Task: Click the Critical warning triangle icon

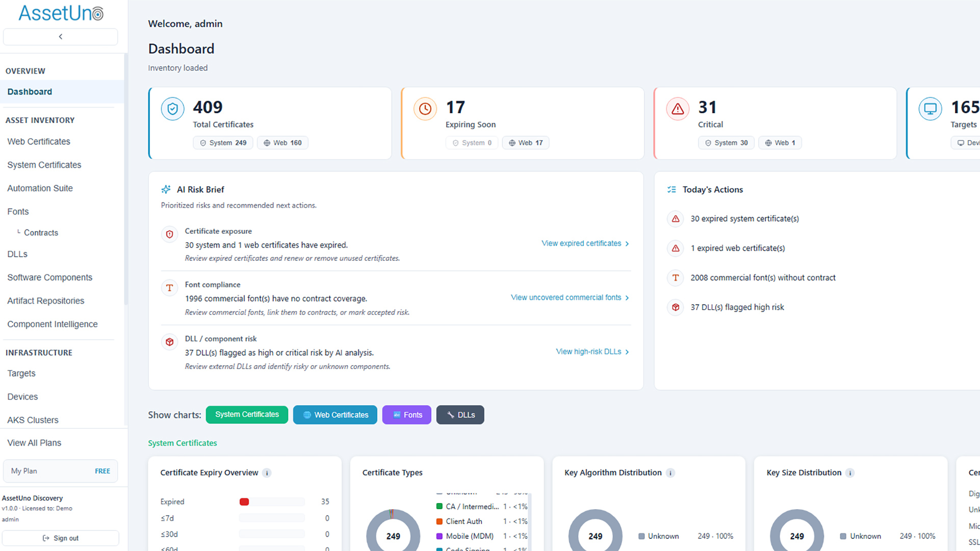Action: pyautogui.click(x=678, y=109)
